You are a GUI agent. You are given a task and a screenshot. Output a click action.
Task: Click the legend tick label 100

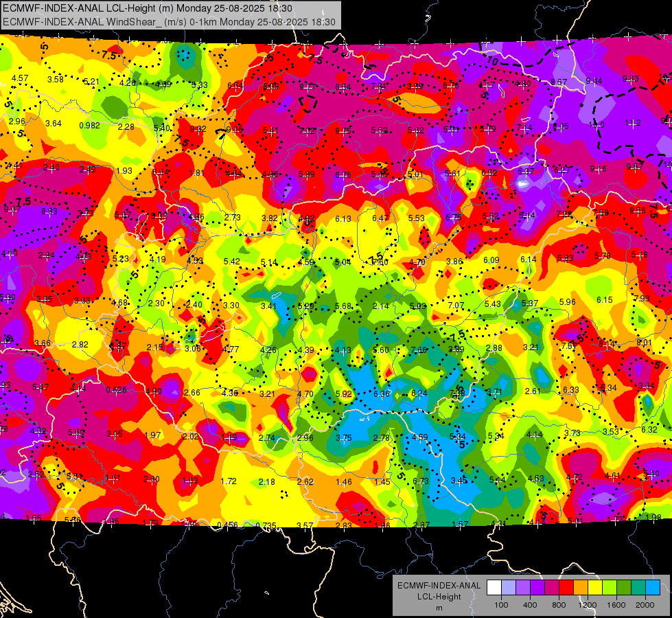[x=501, y=605]
